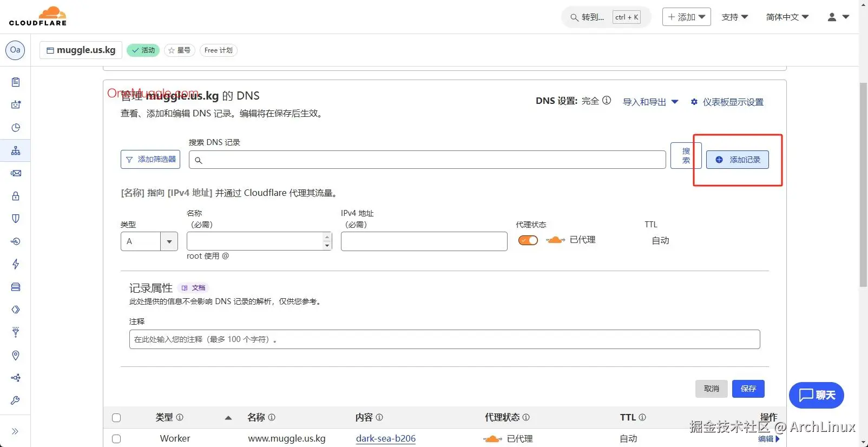The image size is (868, 447).
Task: Open the Email envelope sidebar icon
Action: pyautogui.click(x=16, y=173)
